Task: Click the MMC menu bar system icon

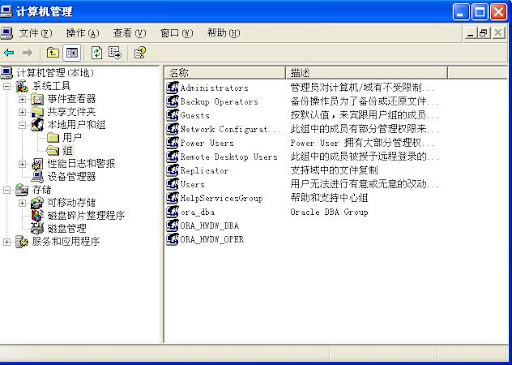Action: click(7, 33)
